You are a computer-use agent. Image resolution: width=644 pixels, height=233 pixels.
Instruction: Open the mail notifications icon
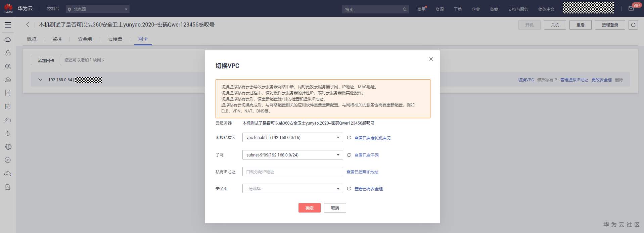click(631, 9)
